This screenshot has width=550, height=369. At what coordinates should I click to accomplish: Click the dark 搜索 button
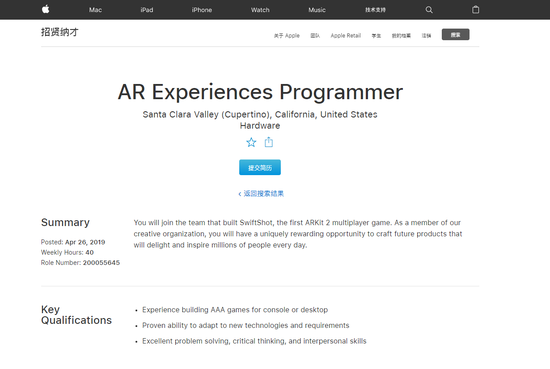point(455,34)
